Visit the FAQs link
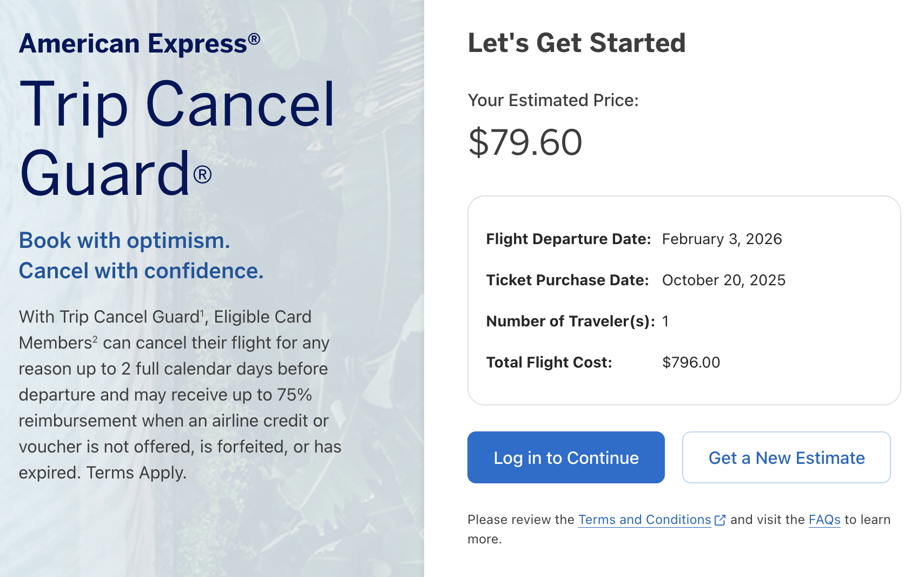Viewport: 924px width, 577px height. [824, 520]
